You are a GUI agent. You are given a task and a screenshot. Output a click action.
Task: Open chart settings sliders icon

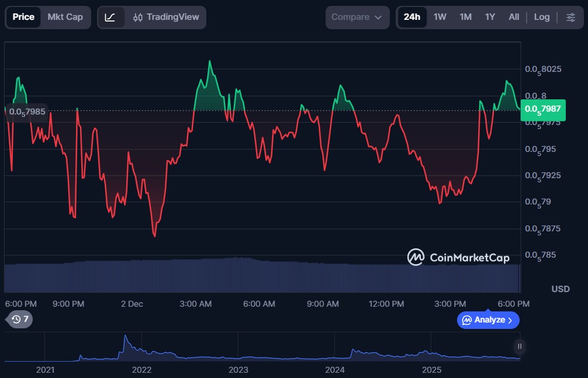[570, 18]
